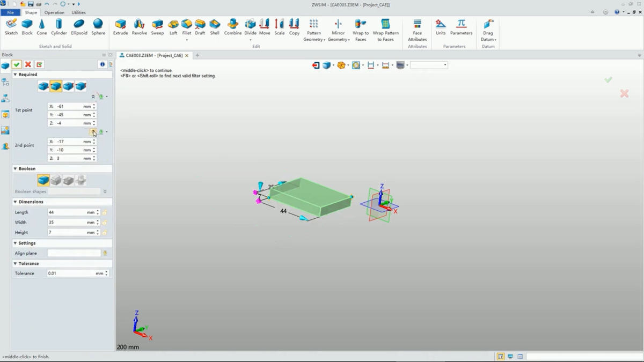Click the Fillet tool

[x=187, y=27]
